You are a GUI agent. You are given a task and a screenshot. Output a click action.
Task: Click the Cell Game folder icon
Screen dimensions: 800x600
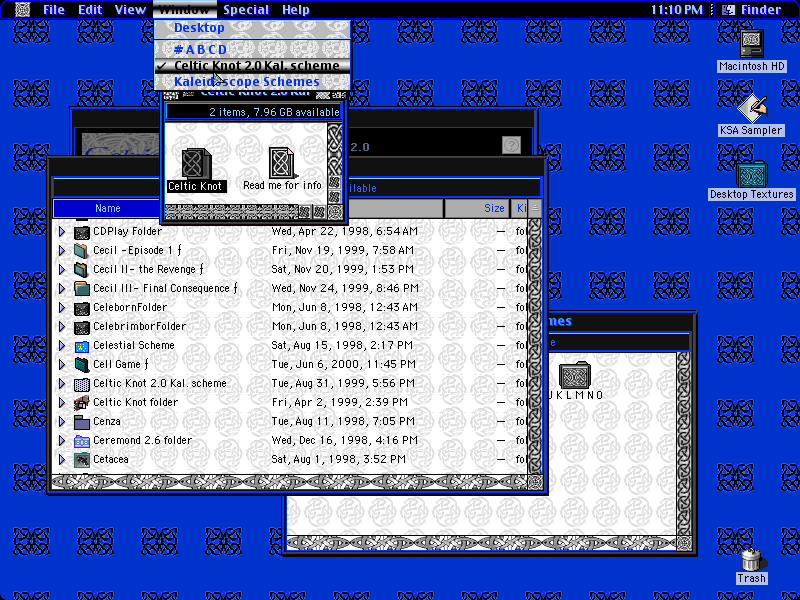(82, 365)
